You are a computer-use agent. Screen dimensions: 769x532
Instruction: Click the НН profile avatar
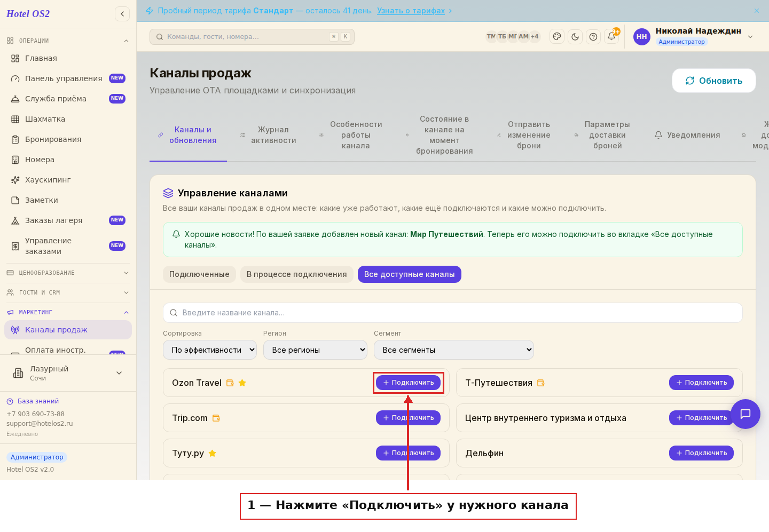click(x=642, y=36)
